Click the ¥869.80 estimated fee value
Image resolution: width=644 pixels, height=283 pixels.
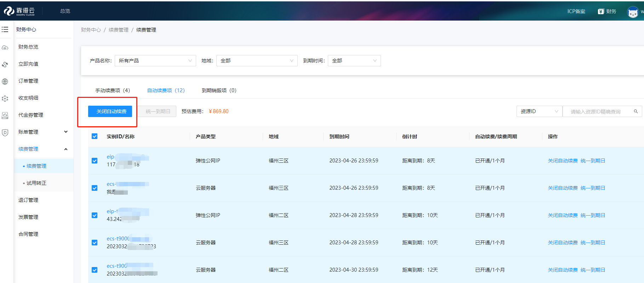tap(218, 111)
